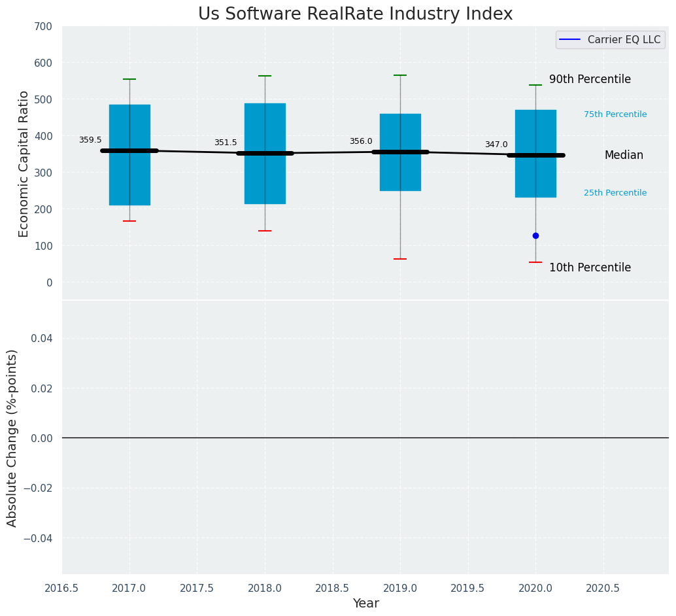Click the blue line swatch in the legend

(x=569, y=40)
